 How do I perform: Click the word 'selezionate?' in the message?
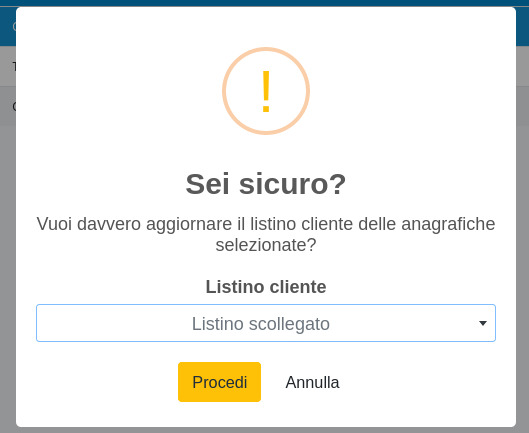(266, 245)
